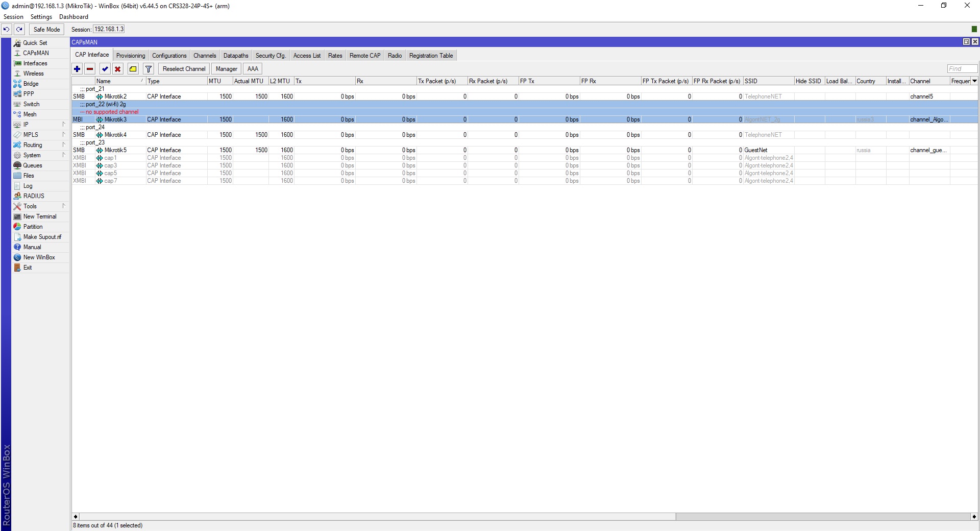
Task: Focus the Find search field
Action: click(x=962, y=69)
